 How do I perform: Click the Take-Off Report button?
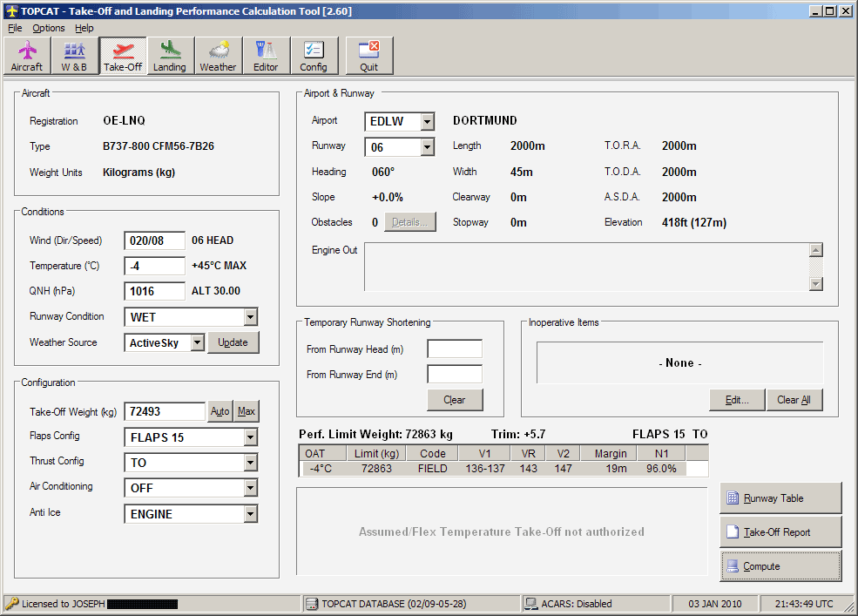(780, 532)
